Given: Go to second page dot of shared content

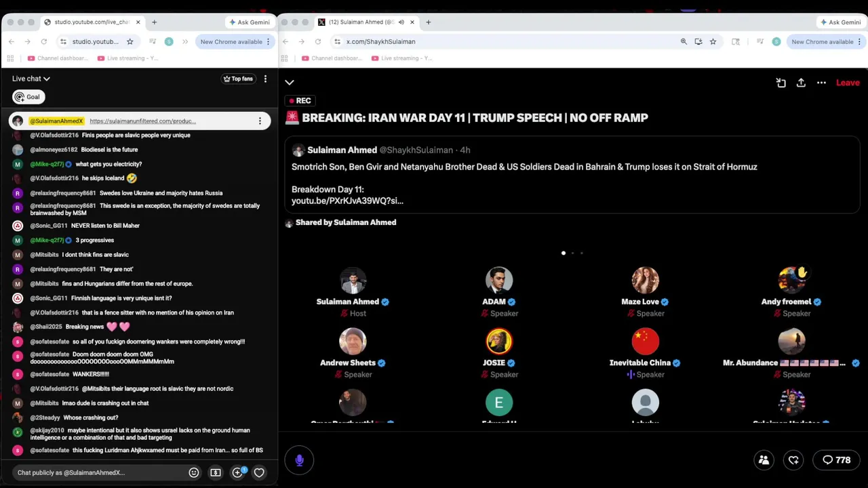Looking at the screenshot, I should pos(572,253).
